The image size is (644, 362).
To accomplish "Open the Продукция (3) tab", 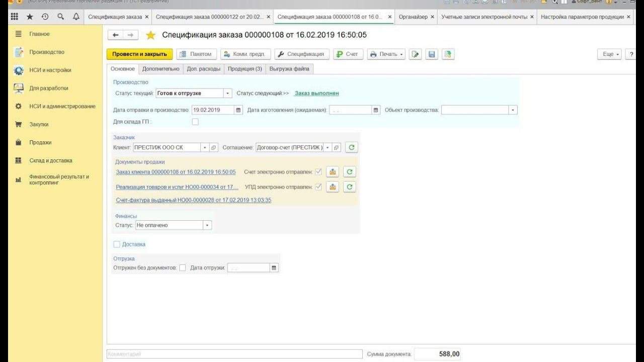I will 245,69.
